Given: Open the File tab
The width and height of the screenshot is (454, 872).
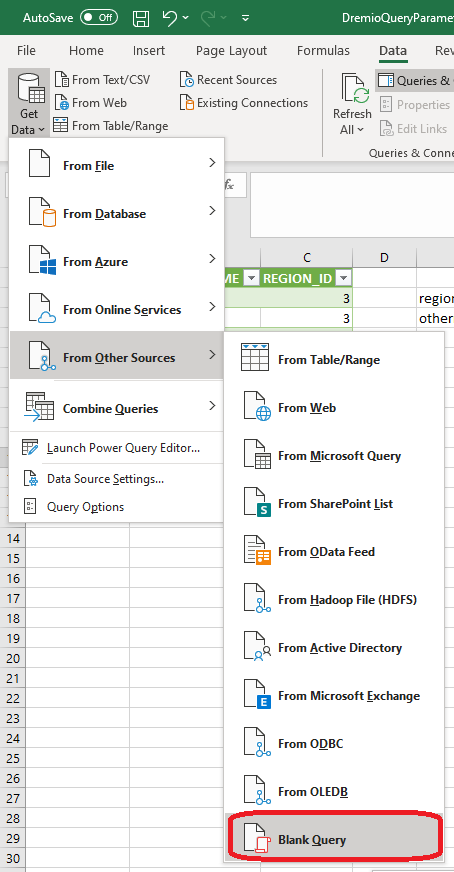Looking at the screenshot, I should coord(26,51).
